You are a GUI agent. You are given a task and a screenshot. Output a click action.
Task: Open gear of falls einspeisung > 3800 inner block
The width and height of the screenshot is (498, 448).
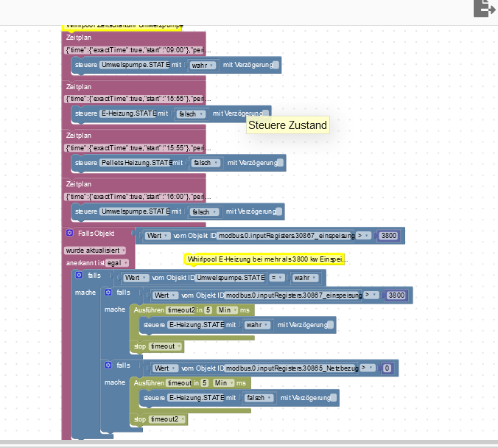coord(108,293)
